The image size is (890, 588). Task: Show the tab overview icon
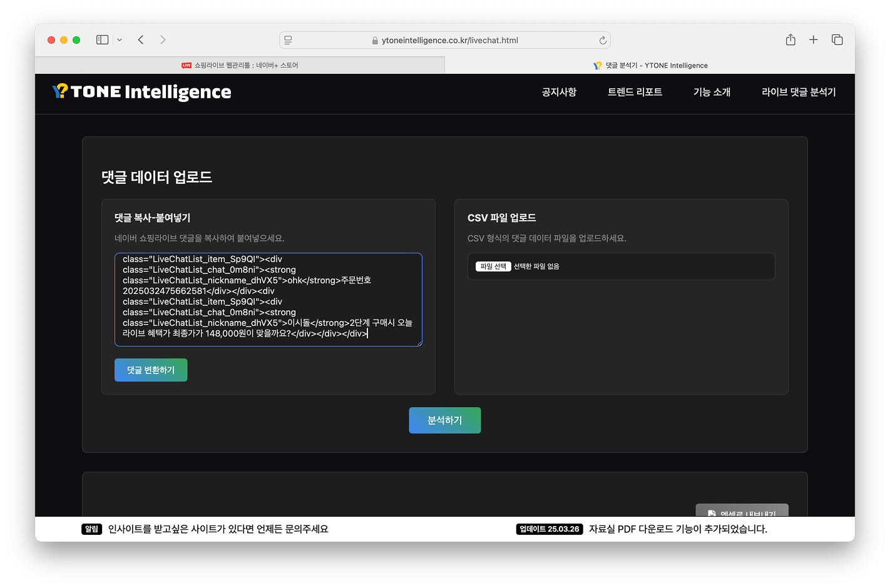tap(837, 39)
